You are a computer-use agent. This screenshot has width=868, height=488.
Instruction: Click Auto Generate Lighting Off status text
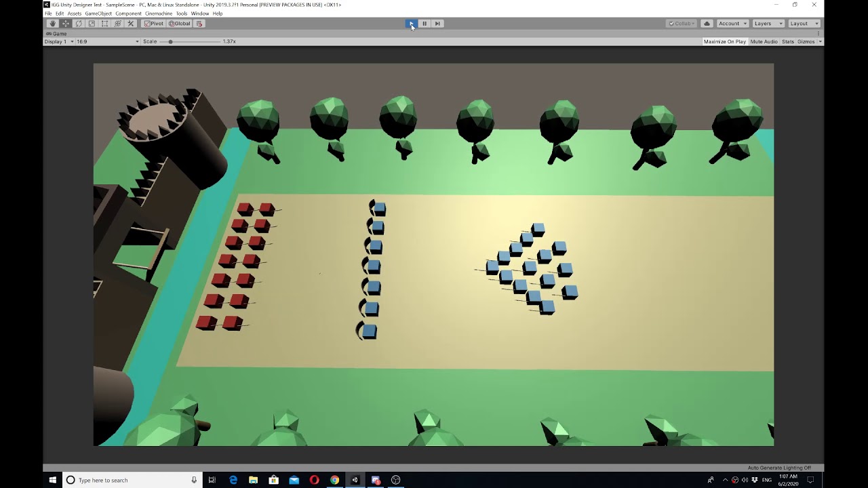[x=779, y=468]
